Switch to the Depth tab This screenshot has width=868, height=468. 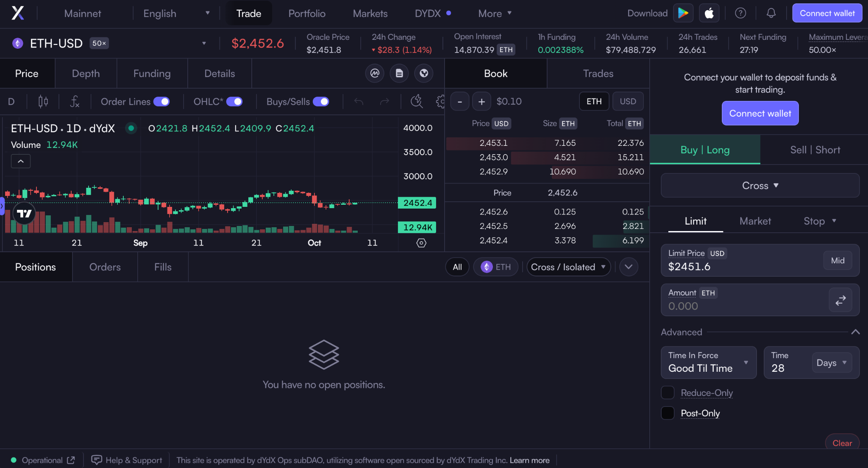click(x=86, y=73)
